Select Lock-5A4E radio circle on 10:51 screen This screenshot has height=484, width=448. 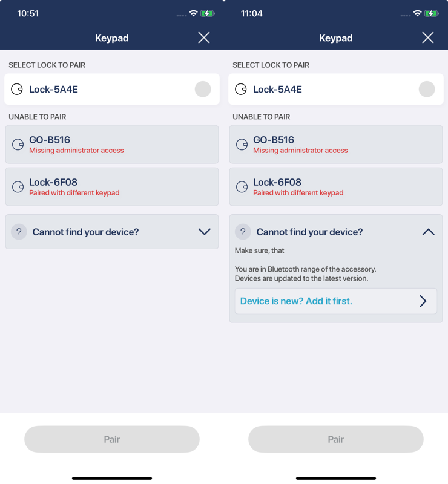(x=203, y=89)
